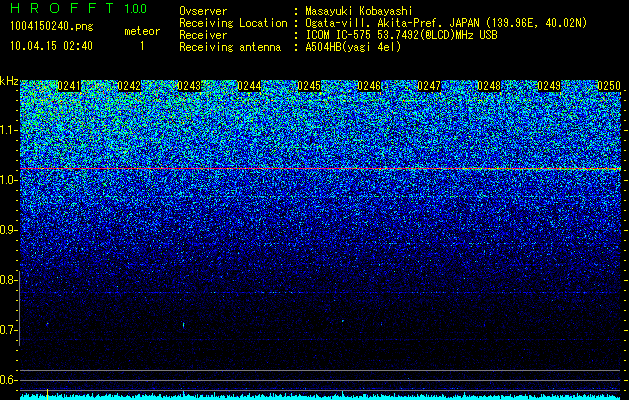Image resolution: width=629 pixels, height=400 pixels.
Task: Click the Receiving Location label
Action: (233, 23)
